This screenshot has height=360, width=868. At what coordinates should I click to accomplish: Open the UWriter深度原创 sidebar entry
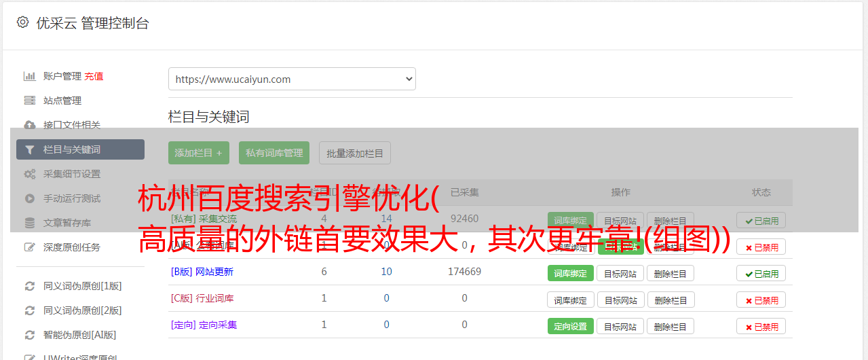pos(80,357)
